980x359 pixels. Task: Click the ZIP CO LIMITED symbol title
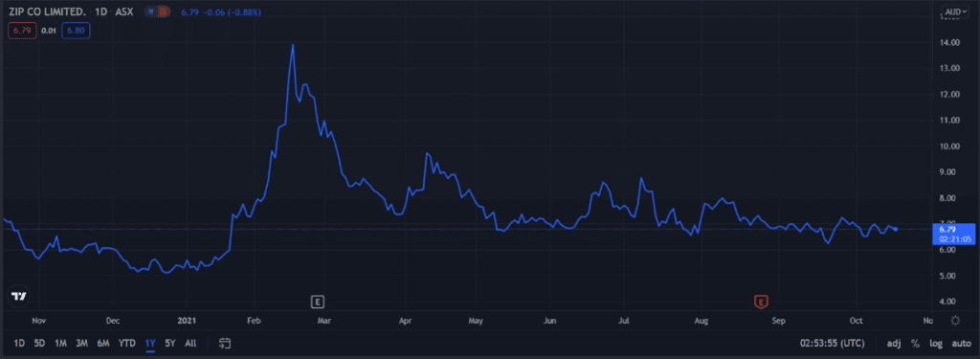point(48,11)
